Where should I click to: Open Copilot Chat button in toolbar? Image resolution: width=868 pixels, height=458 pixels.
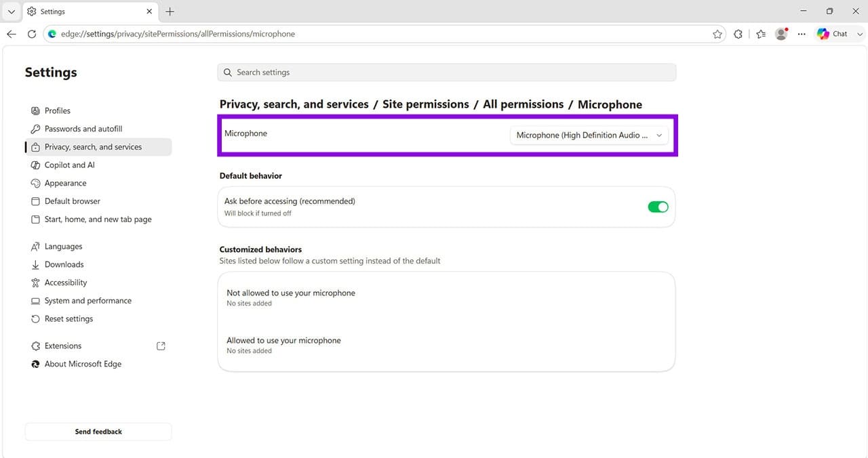click(833, 34)
